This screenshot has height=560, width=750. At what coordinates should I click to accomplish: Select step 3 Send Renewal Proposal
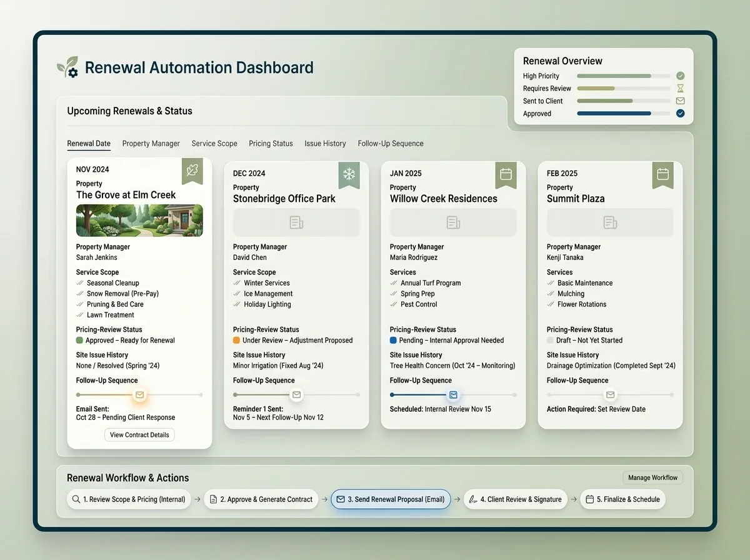point(391,499)
